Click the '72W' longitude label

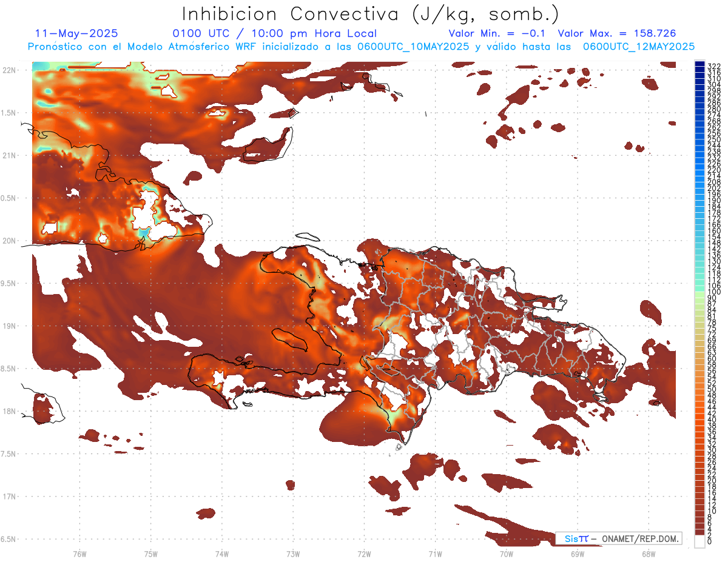[x=364, y=554]
